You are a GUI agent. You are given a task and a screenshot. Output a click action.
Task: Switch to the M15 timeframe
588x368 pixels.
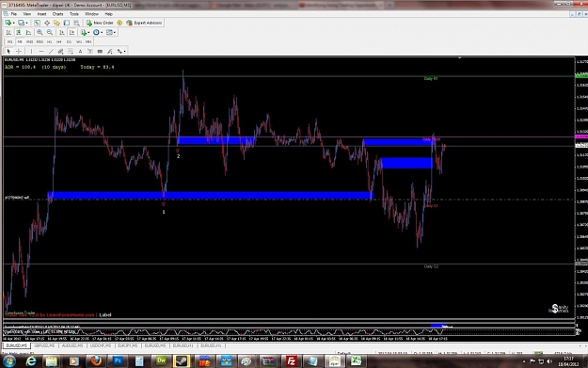coord(29,41)
